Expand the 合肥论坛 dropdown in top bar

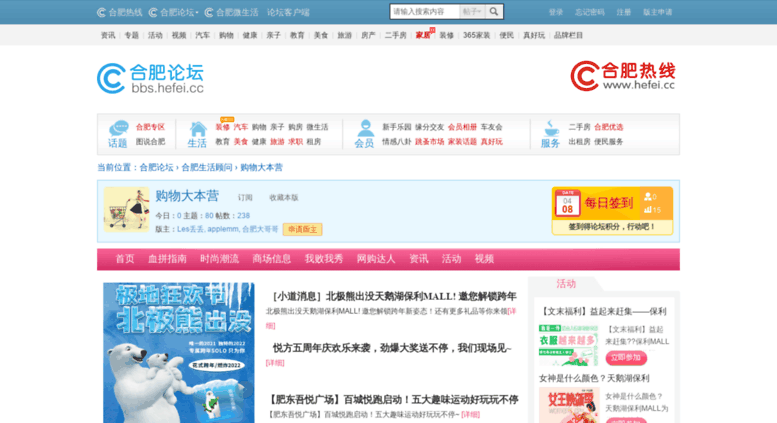click(x=174, y=12)
